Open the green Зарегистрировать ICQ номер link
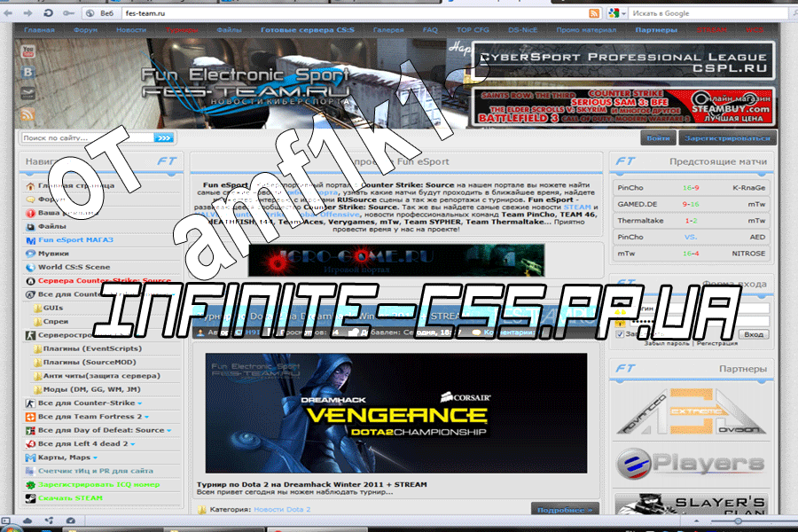This screenshot has width=798, height=532. [98, 485]
